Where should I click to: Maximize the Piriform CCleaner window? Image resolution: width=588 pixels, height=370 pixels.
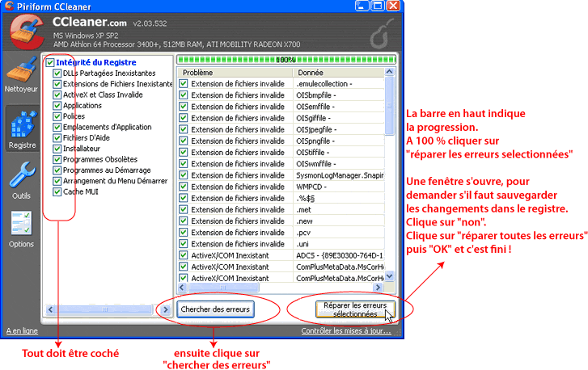(x=378, y=6)
